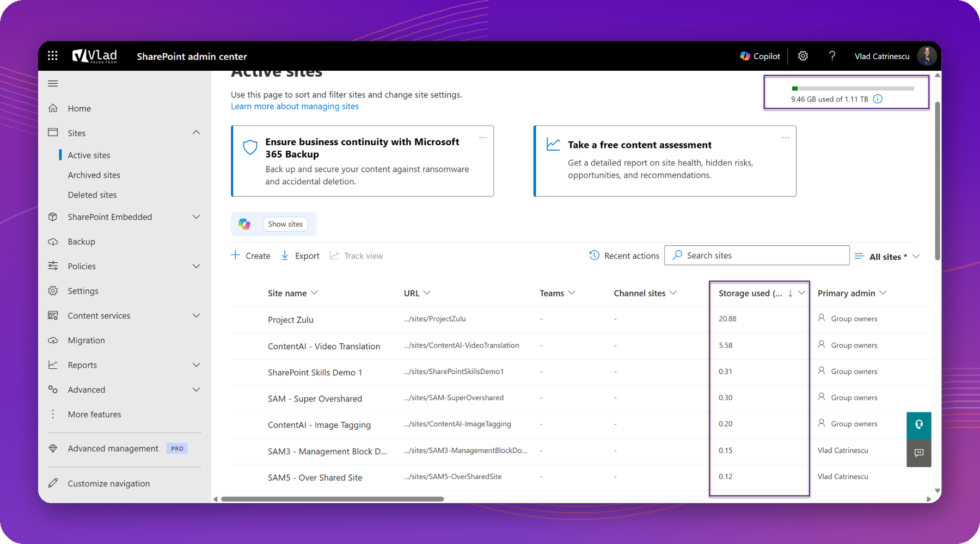This screenshot has width=980, height=544.
Task: Select ContentAI - Video Translation site
Action: [x=324, y=346]
